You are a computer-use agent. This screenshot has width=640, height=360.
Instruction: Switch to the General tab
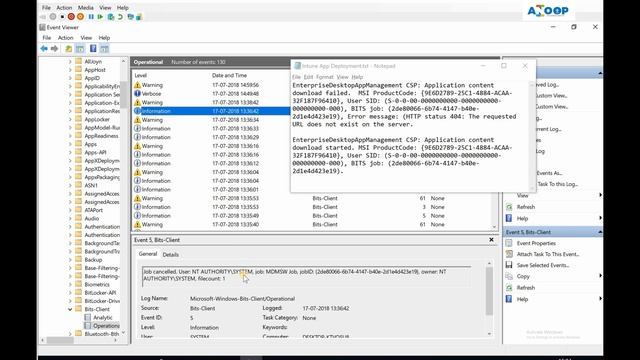pyautogui.click(x=148, y=254)
